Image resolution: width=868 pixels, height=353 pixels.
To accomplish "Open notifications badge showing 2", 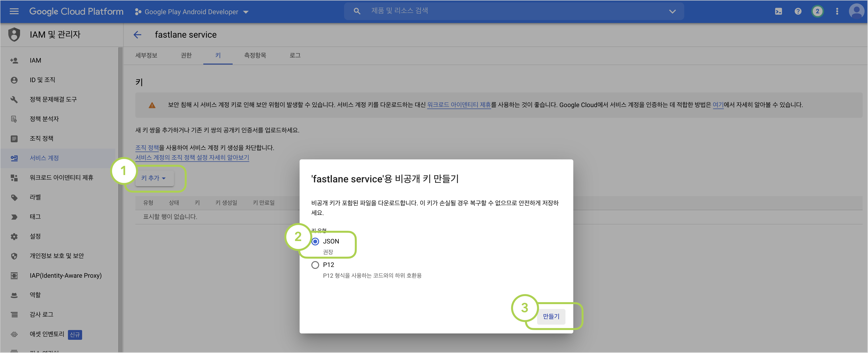I will pos(817,11).
